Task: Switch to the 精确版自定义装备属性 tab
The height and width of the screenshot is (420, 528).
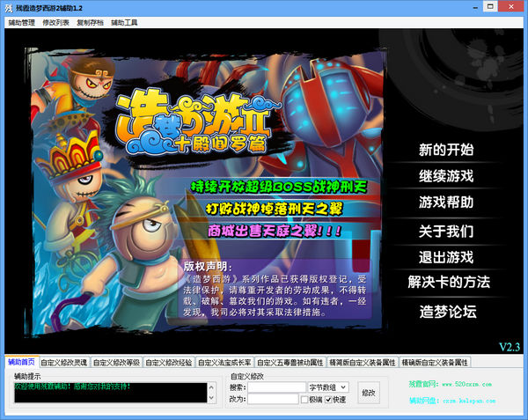Action: tap(435, 363)
